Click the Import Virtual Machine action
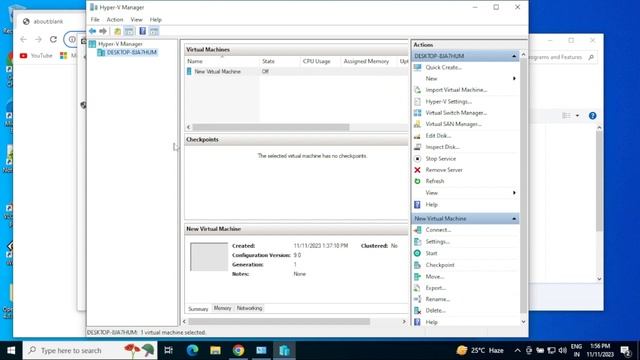The width and height of the screenshot is (640, 360). click(x=456, y=90)
